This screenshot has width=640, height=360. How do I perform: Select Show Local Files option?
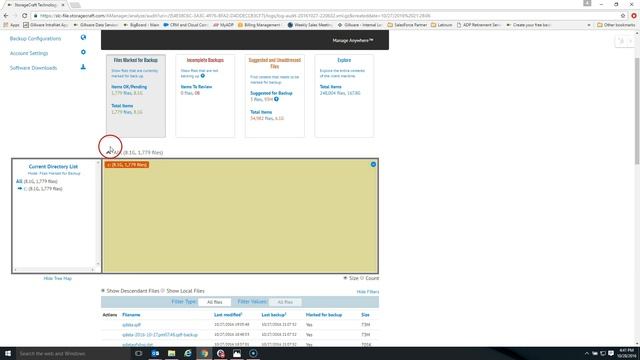click(163, 291)
